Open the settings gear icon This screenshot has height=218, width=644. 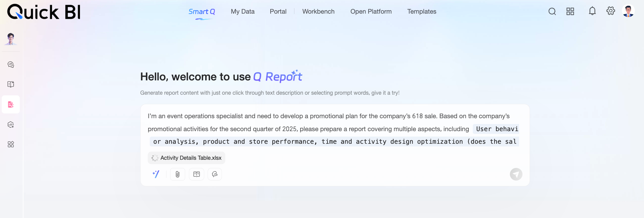[x=611, y=11]
